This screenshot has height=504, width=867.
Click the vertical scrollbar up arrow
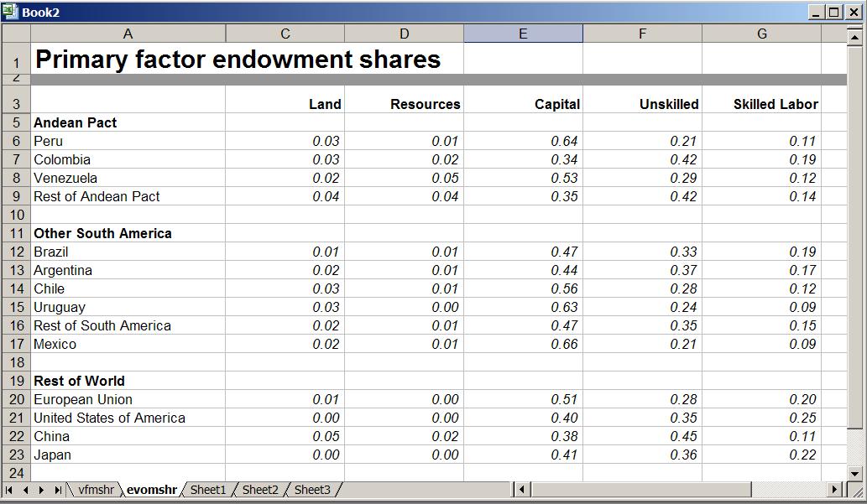854,34
